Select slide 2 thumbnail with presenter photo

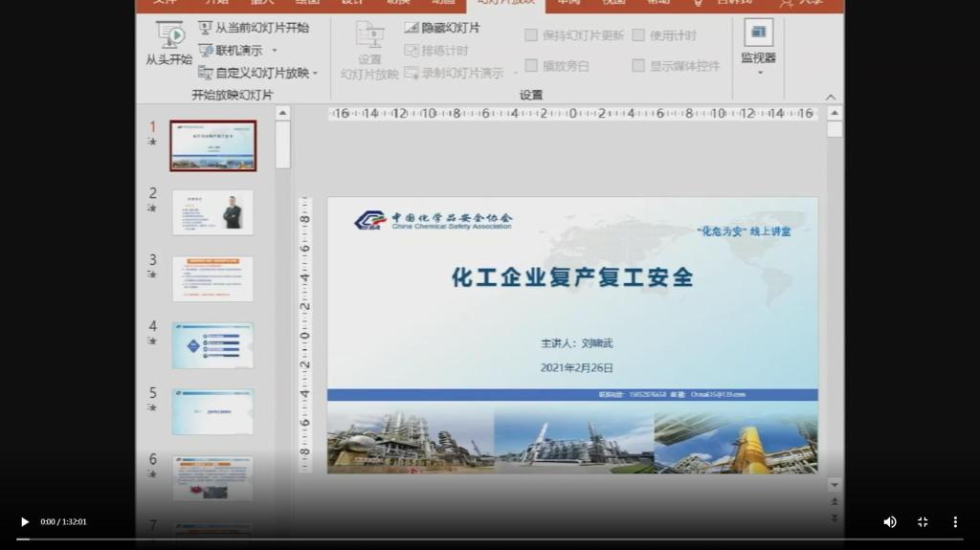[x=212, y=211]
